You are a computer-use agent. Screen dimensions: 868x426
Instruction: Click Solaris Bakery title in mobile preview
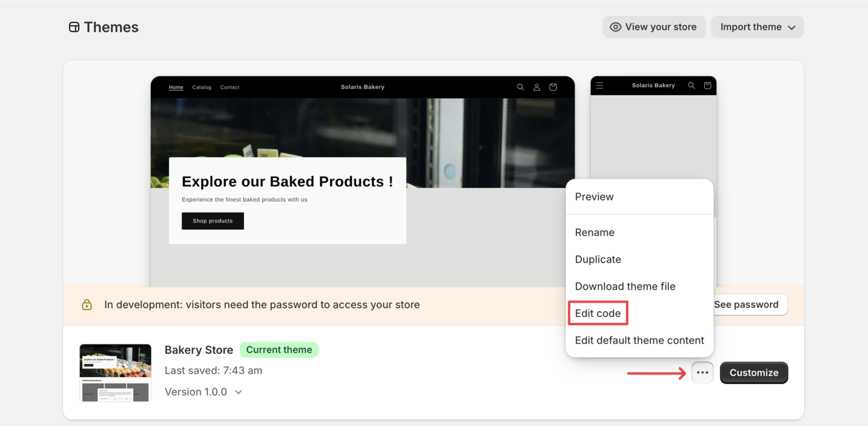point(653,85)
